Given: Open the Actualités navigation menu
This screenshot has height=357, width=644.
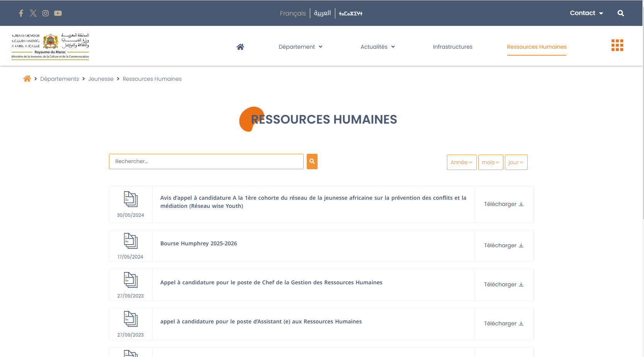Looking at the screenshot, I should [377, 47].
